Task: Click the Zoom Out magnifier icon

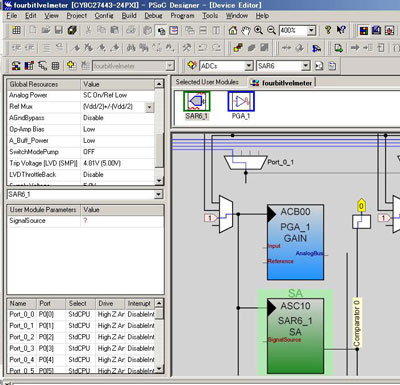Action: 272,30
